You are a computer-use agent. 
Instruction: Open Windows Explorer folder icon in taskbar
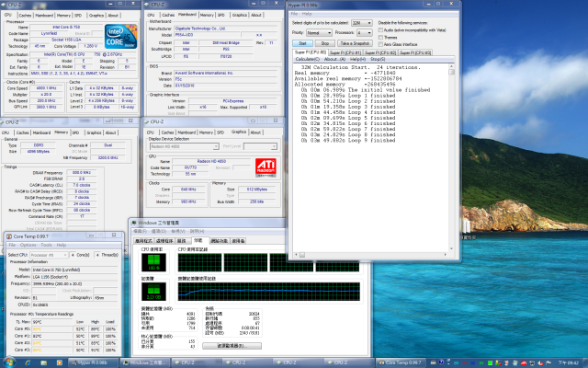point(43,362)
